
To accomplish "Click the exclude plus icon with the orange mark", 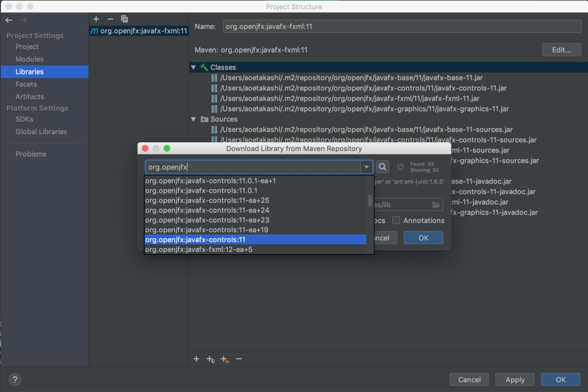I will (x=225, y=359).
